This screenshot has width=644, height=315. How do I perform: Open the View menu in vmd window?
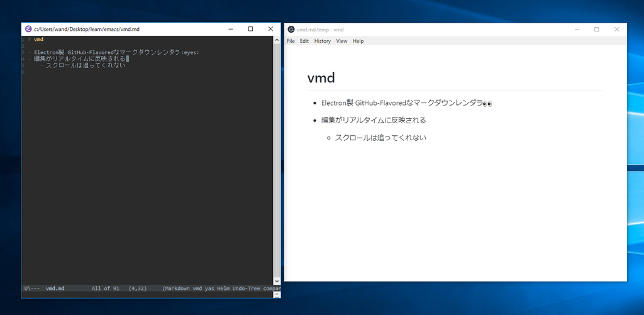pos(341,41)
